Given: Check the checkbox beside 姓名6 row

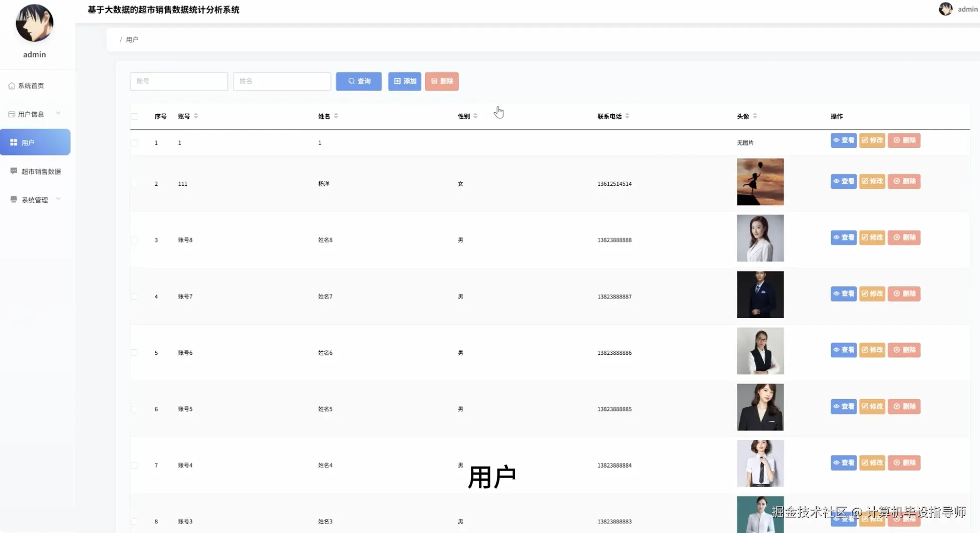Looking at the screenshot, I should click(x=134, y=353).
